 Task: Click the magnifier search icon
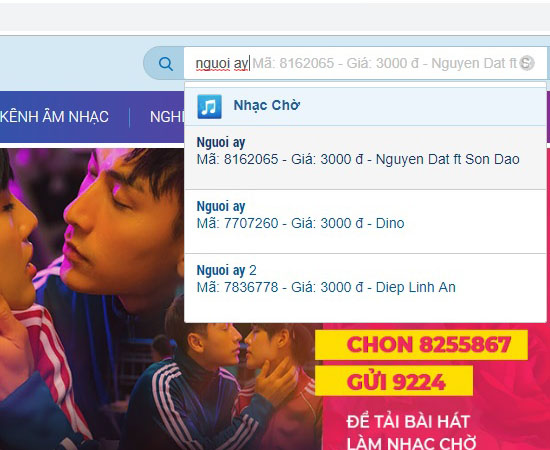[x=166, y=64]
